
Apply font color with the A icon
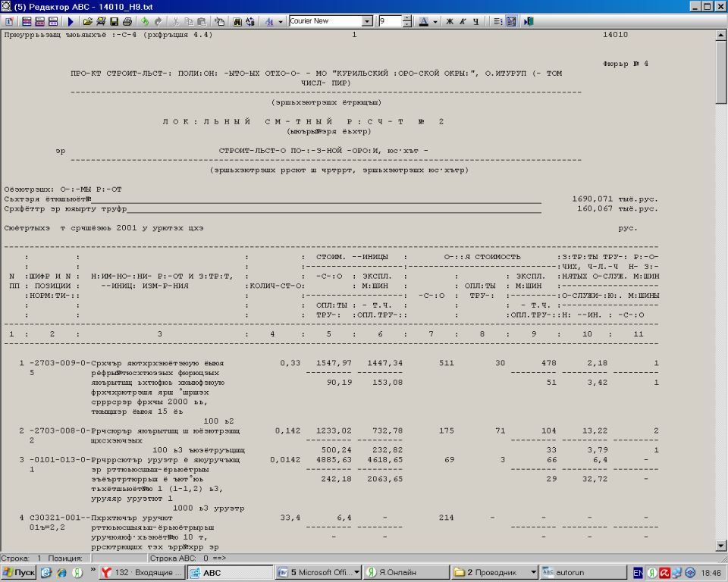423,21
